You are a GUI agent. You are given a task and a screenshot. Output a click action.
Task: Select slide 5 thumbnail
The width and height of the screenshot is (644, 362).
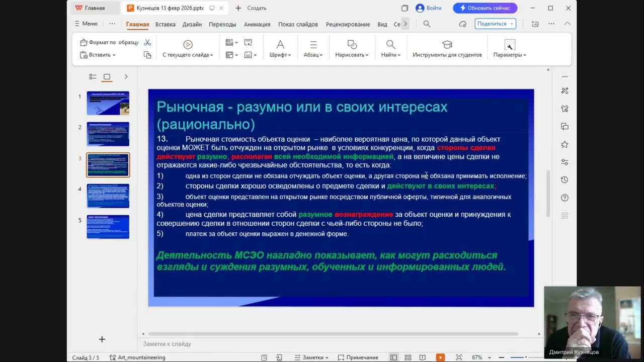click(108, 227)
